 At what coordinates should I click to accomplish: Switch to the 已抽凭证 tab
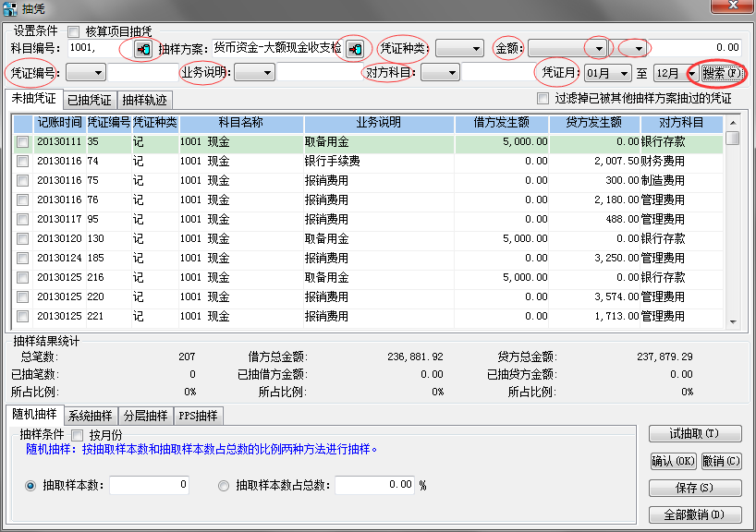point(90,100)
